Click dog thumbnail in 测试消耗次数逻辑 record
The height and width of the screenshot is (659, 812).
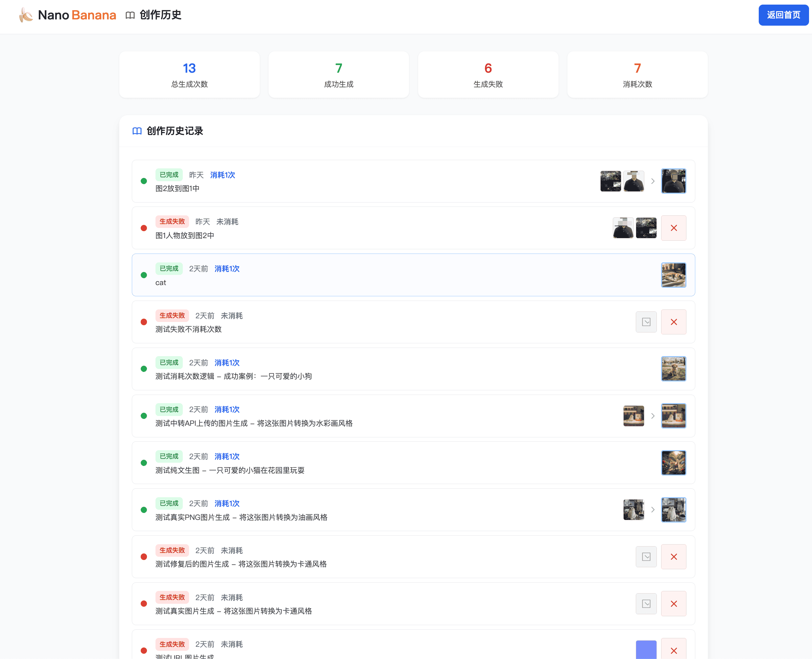(x=674, y=368)
